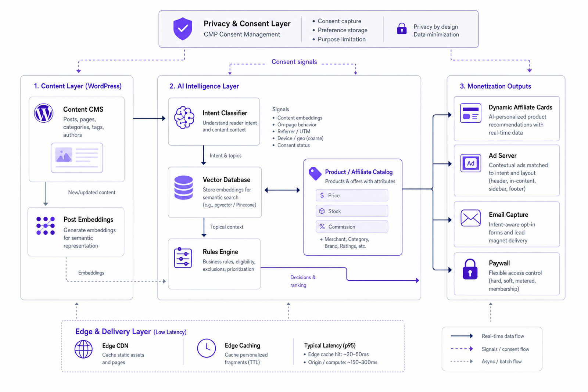588x392 pixels.
Task: Click the 'Referrer / UTM' signal bullet
Action: click(x=294, y=132)
